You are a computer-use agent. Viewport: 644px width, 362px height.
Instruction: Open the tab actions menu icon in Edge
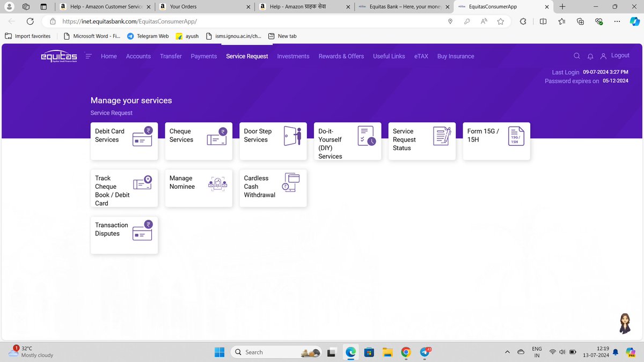click(x=43, y=6)
